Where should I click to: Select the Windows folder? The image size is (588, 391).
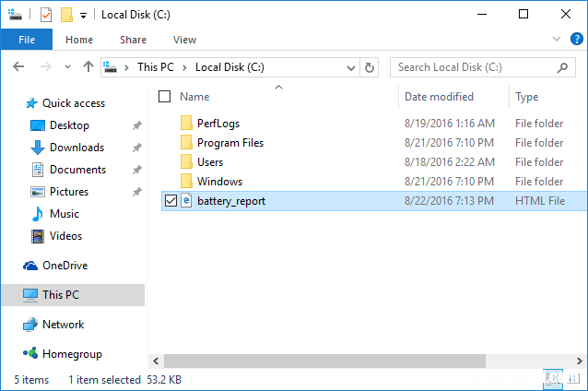click(x=219, y=182)
